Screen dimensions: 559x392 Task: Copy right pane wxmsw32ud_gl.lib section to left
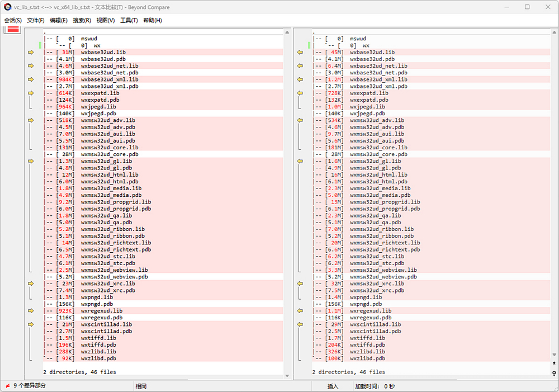point(300,161)
